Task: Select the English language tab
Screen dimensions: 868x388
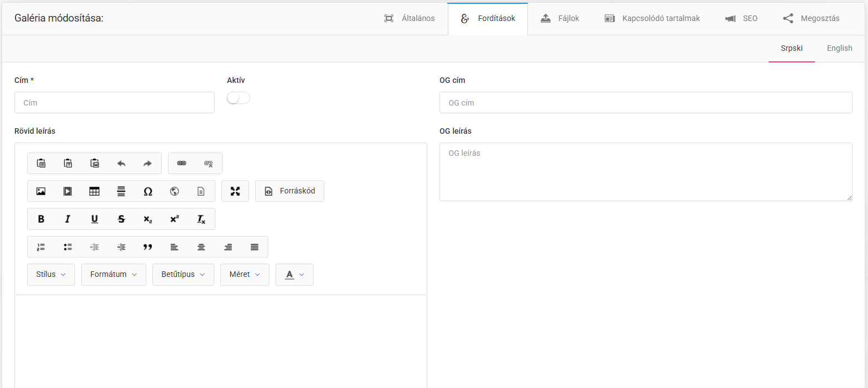Action: coord(839,49)
